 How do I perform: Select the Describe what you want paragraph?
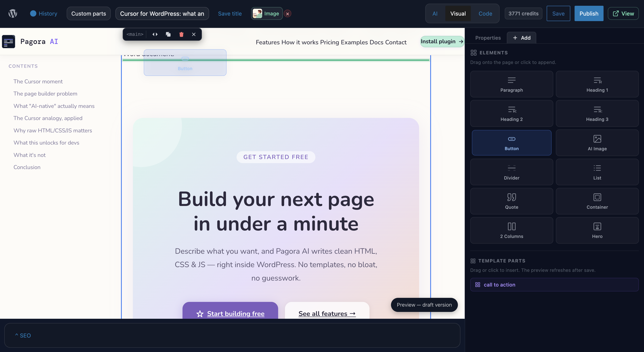276,265
